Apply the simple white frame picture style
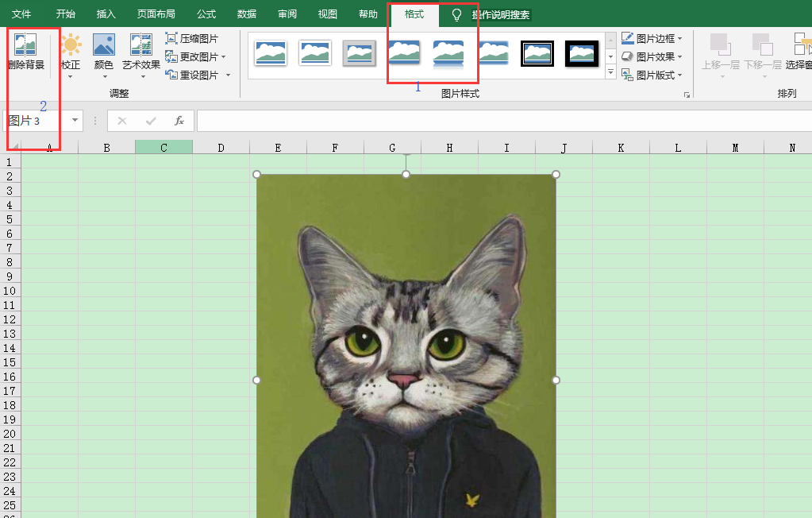This screenshot has height=518, width=812. coord(271,53)
